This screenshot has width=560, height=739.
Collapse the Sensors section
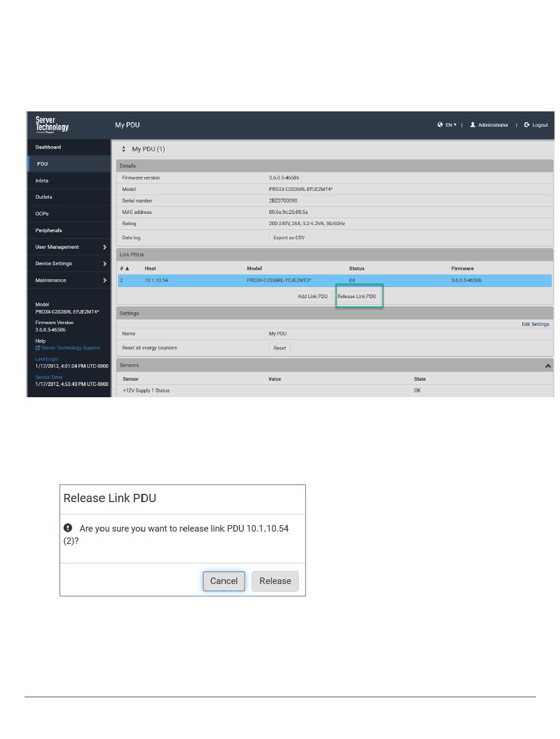click(548, 366)
